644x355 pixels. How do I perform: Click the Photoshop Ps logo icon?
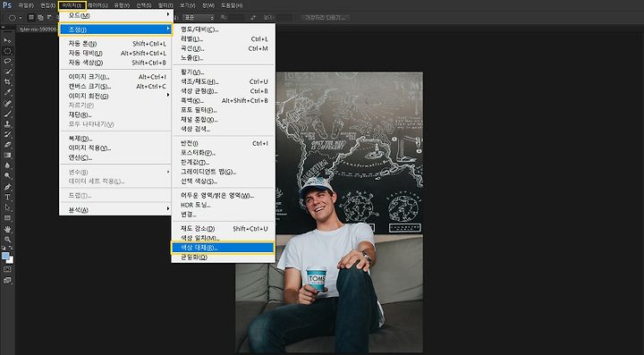[7, 5]
